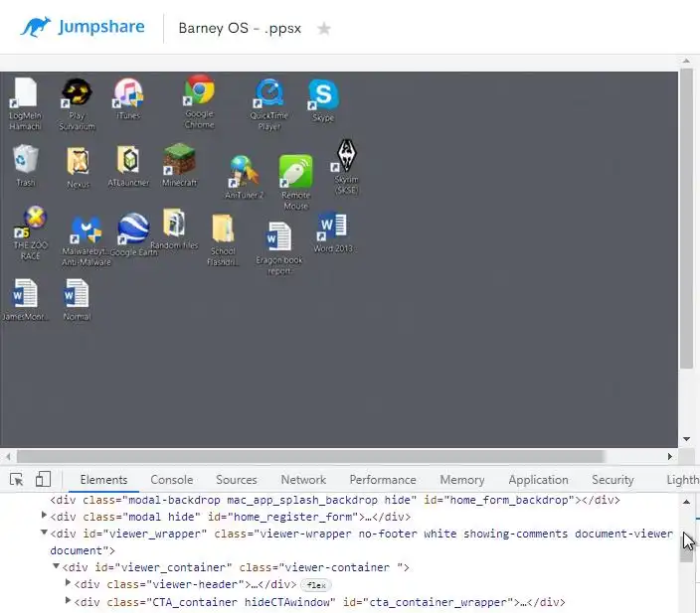Screen dimensions: 700x613
Task: Open the JamesMoor Word document
Action: click(24, 299)
